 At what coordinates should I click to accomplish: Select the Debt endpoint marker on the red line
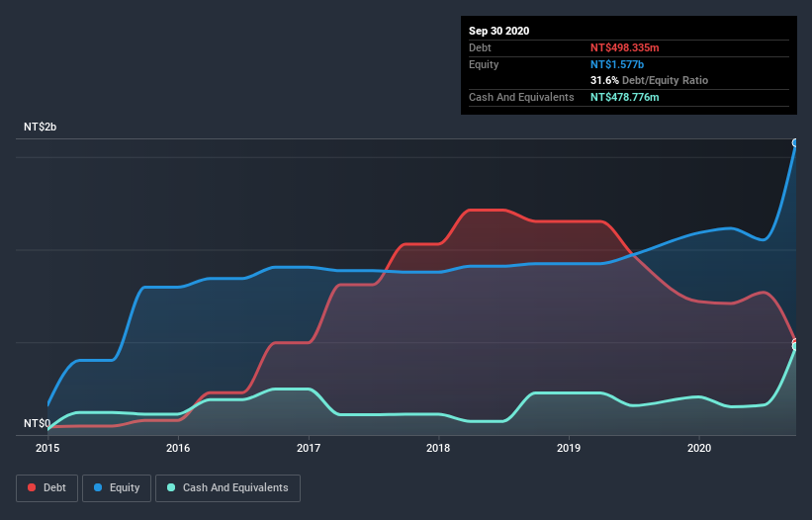(x=795, y=342)
